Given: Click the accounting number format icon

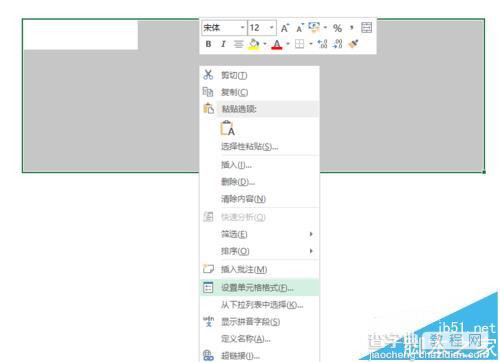Looking at the screenshot, I should [x=314, y=27].
